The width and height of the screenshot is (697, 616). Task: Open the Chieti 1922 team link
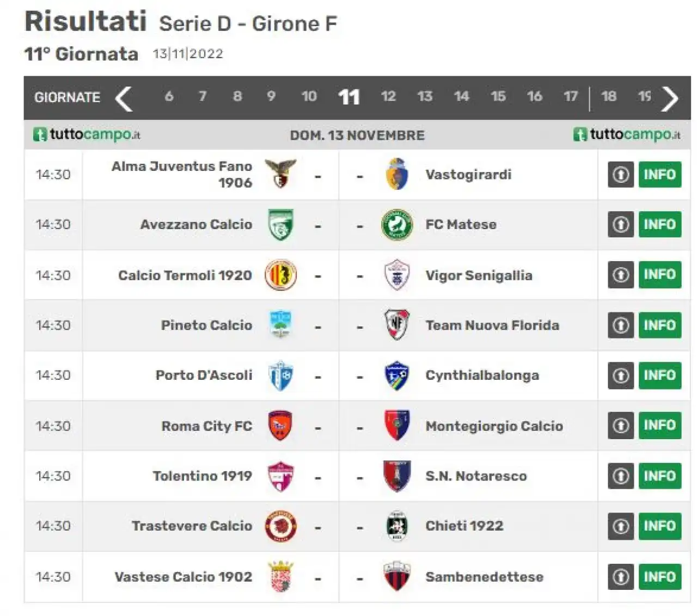click(464, 526)
